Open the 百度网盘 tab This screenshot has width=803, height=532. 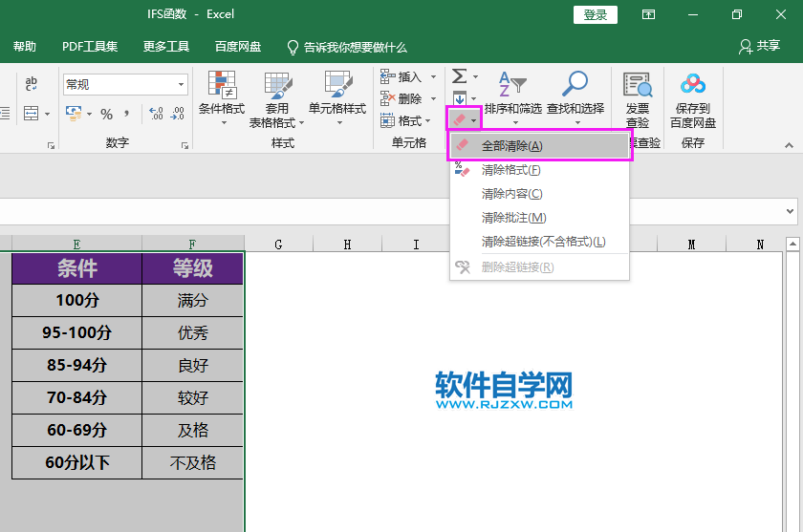(238, 47)
